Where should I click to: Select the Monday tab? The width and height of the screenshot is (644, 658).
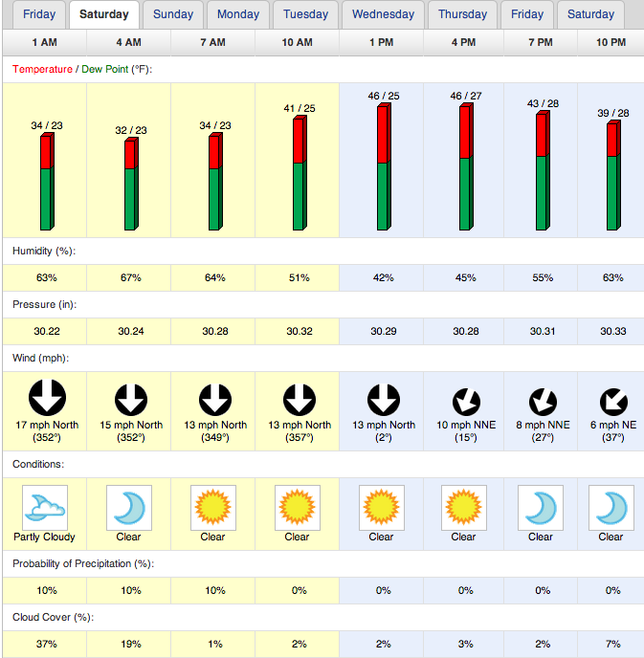[238, 14]
